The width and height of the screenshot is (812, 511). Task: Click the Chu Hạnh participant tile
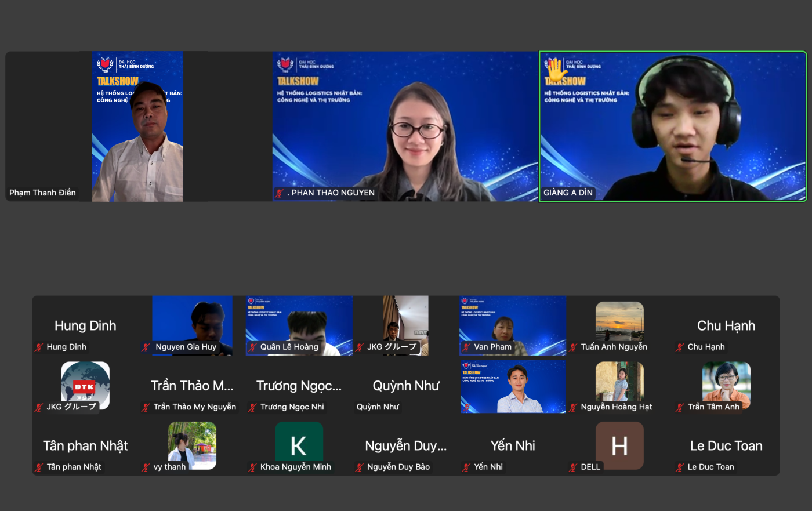726,326
